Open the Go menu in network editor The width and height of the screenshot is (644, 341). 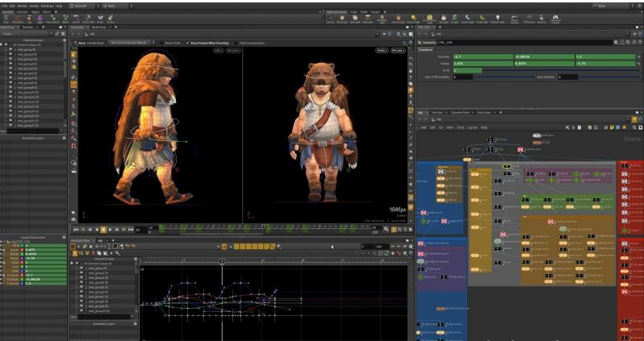pyautogui.click(x=441, y=127)
